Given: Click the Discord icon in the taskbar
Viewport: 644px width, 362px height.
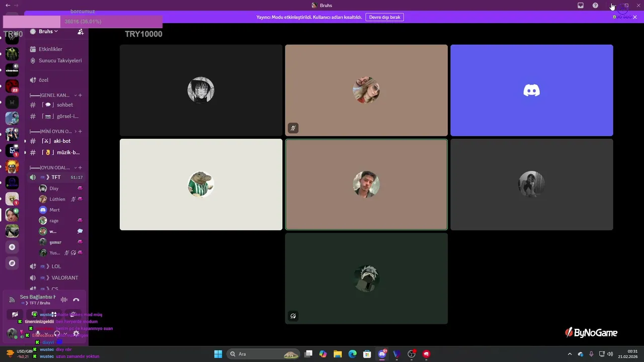Looking at the screenshot, I should pos(382,354).
